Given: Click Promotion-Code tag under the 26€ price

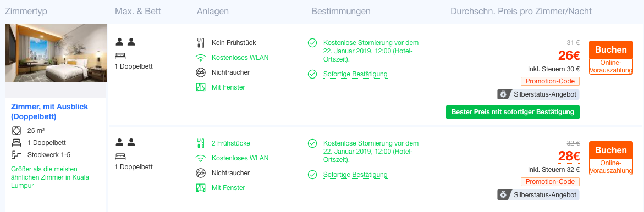Looking at the screenshot, I should tap(550, 81).
